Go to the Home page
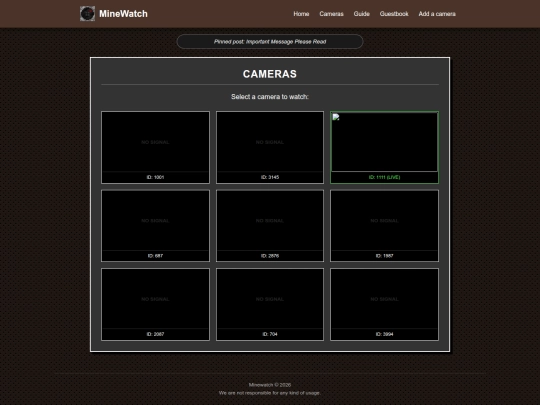This screenshot has height=405, width=540. click(x=301, y=14)
